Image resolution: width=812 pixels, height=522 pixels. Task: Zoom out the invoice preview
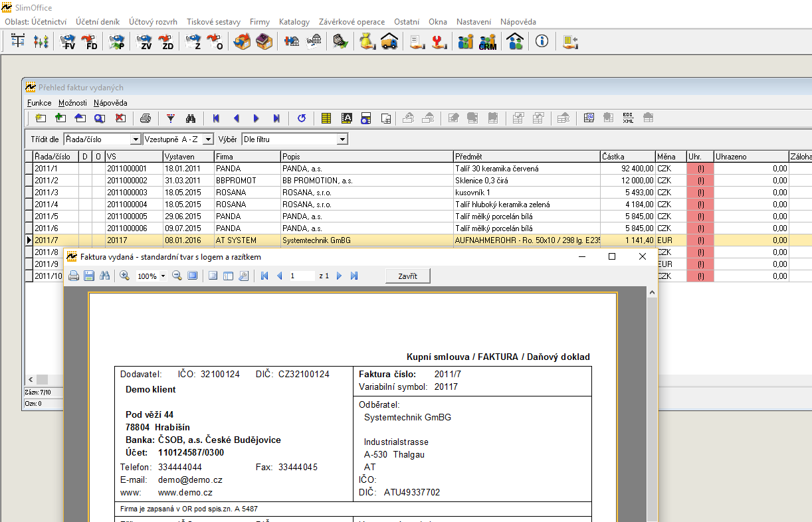click(x=177, y=276)
